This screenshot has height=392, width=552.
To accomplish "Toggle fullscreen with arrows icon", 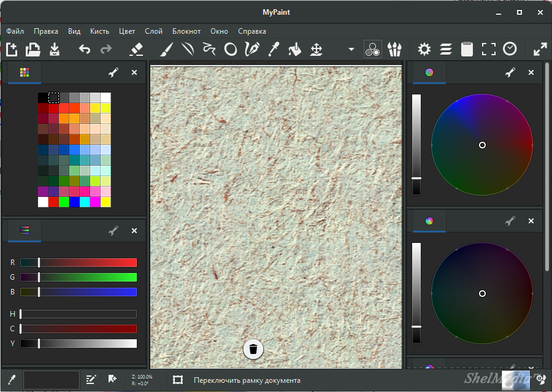I will click(540, 49).
